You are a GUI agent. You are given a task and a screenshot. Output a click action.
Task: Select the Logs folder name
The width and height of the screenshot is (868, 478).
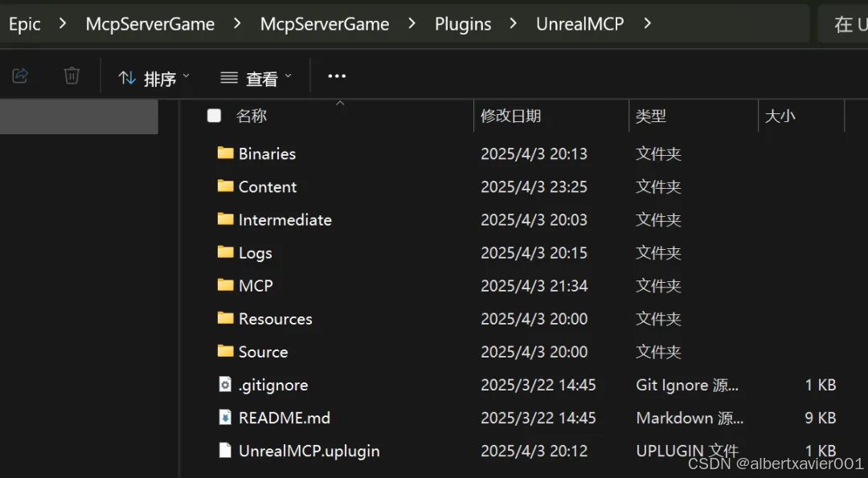point(256,253)
